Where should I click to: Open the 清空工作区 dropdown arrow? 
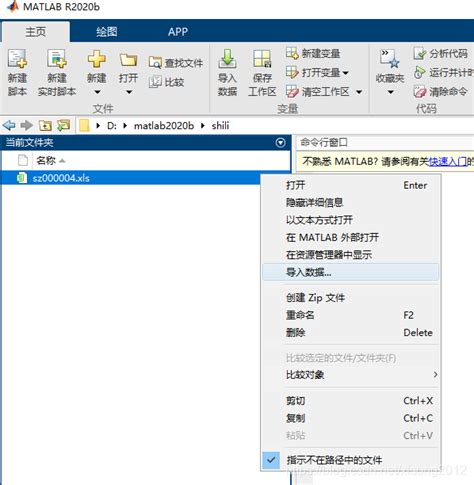pyautogui.click(x=359, y=92)
